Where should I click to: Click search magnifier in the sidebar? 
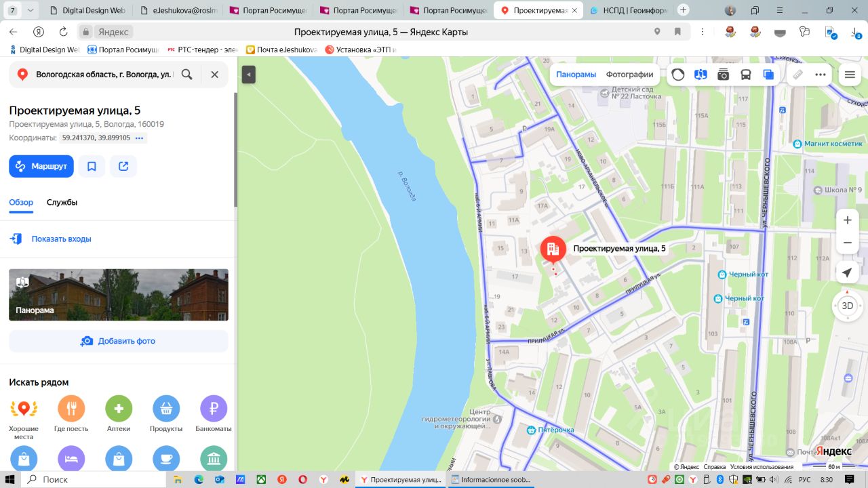[x=187, y=75]
